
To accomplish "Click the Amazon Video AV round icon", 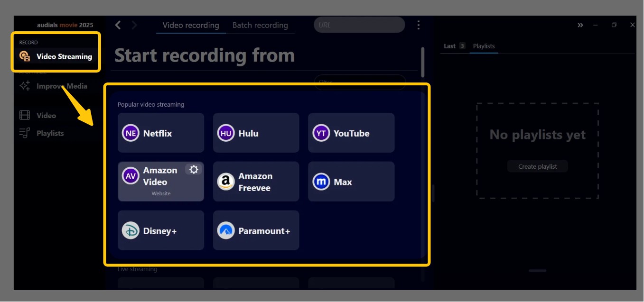I will tap(131, 176).
